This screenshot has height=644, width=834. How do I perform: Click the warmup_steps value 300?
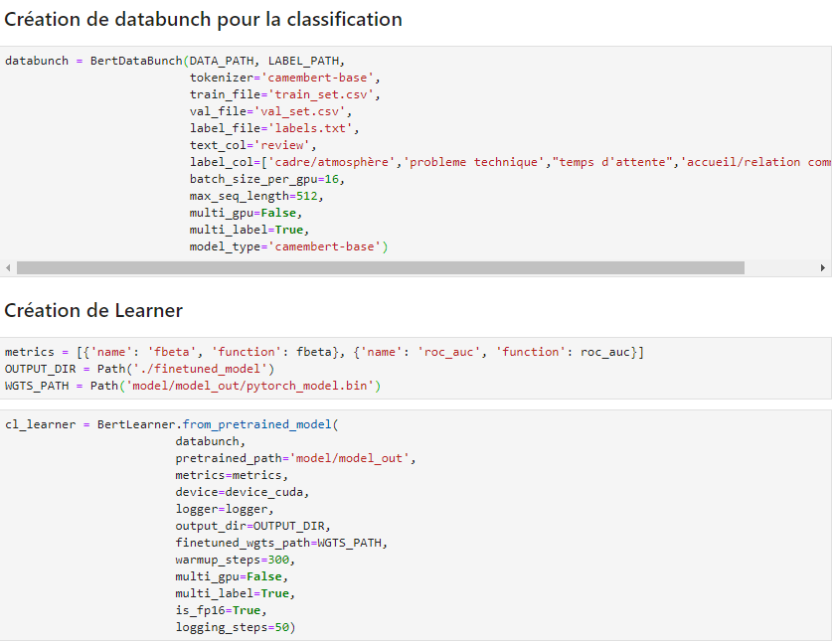(278, 560)
